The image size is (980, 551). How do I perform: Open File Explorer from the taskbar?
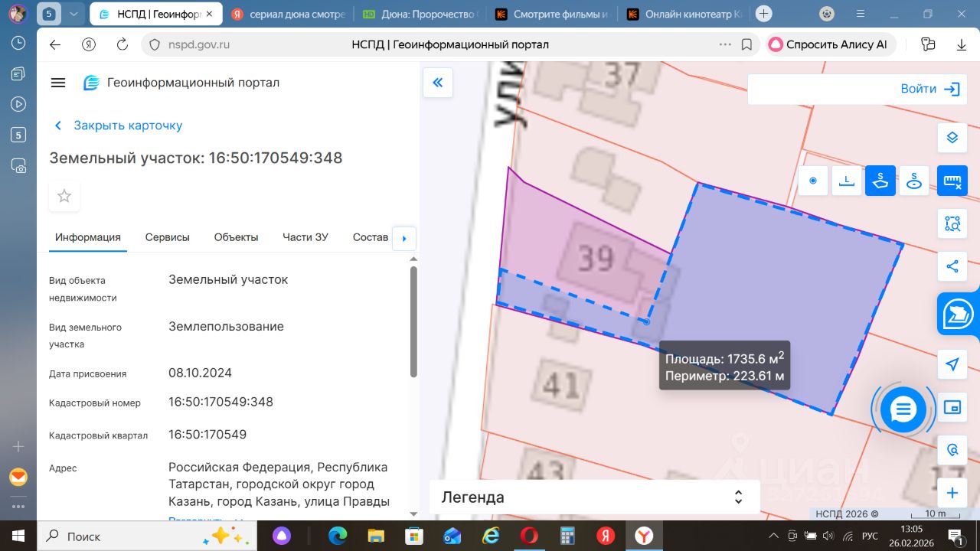pos(376,536)
